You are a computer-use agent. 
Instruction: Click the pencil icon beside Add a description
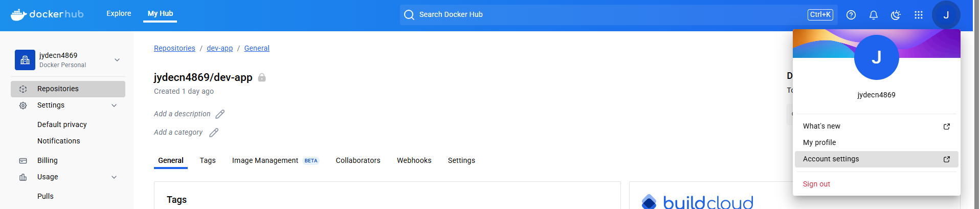tap(220, 114)
